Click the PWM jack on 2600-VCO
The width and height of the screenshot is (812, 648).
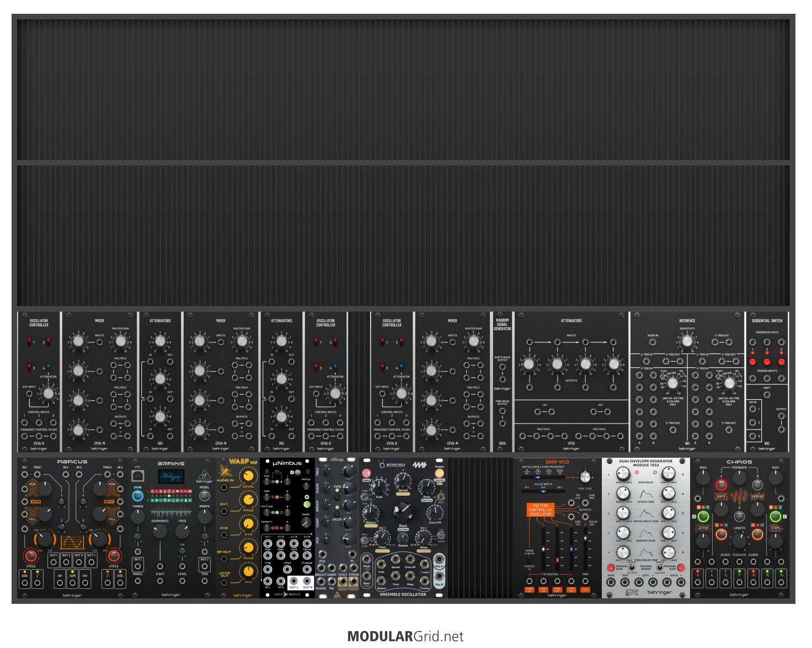pos(585,581)
